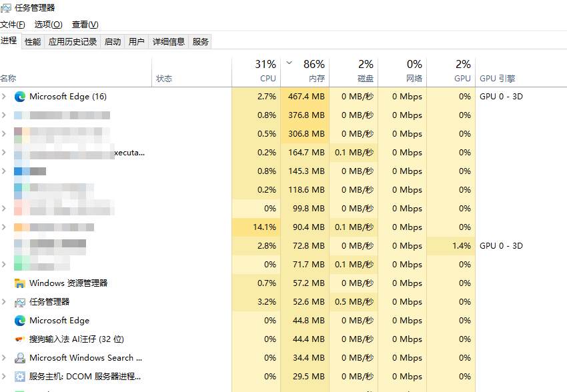
Task: Expand the 服务主机 DCOM process group
Action: [x=4, y=377]
